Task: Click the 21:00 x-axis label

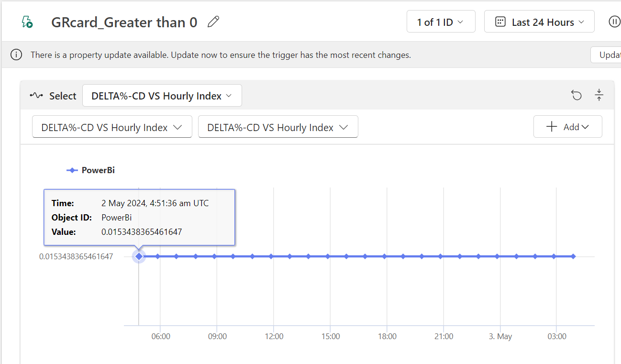Action: coord(444,336)
